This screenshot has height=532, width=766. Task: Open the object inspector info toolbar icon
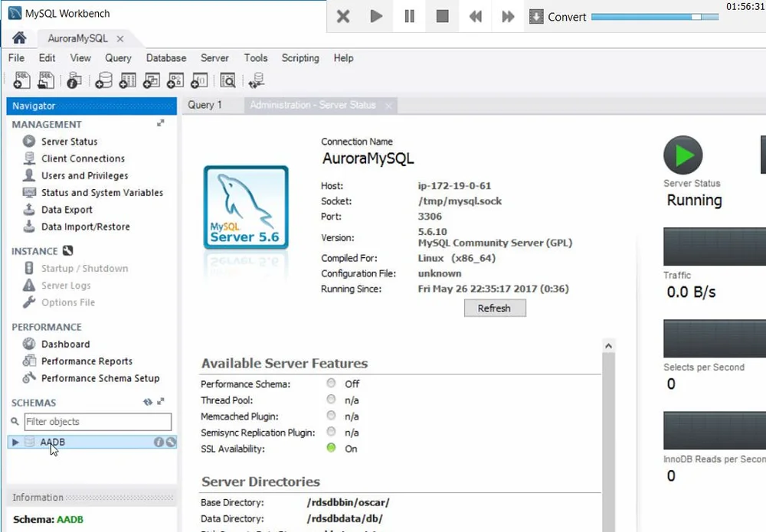point(74,80)
